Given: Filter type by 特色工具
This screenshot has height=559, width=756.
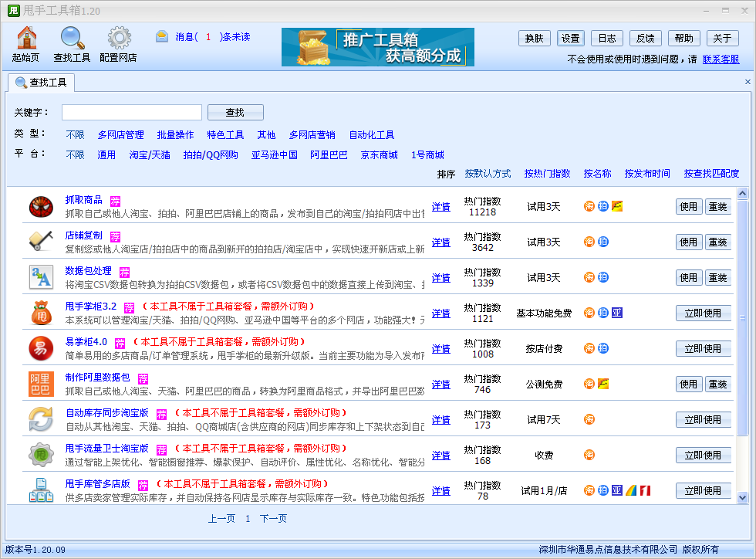Looking at the screenshot, I should 225,134.
